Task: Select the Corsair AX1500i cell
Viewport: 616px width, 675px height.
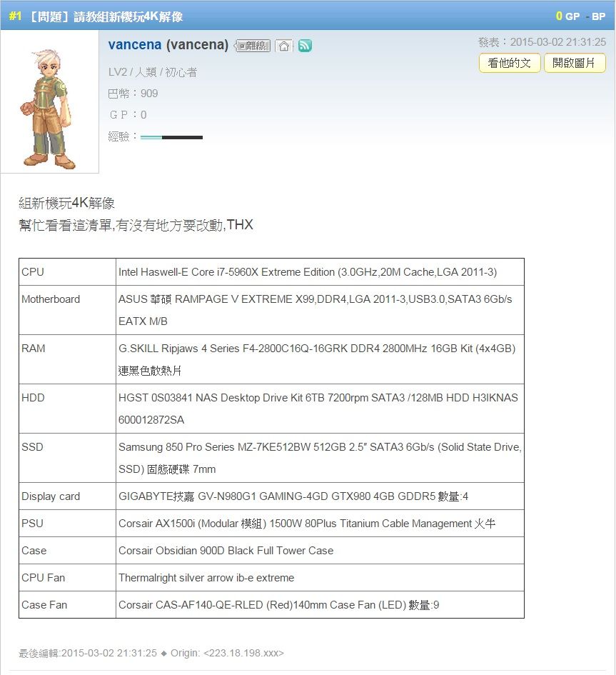Action: coord(320,523)
